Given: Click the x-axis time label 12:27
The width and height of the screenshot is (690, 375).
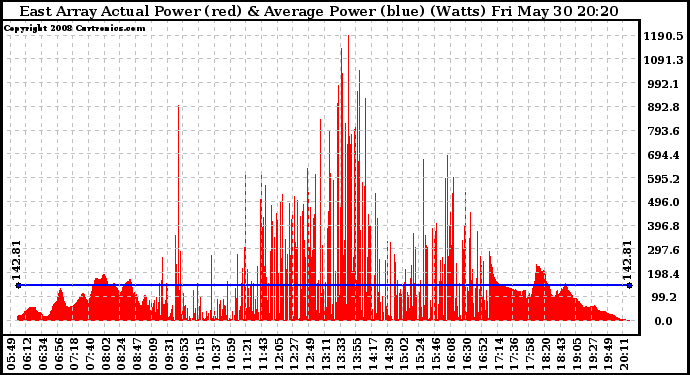Looking at the screenshot, I should click(x=294, y=354).
